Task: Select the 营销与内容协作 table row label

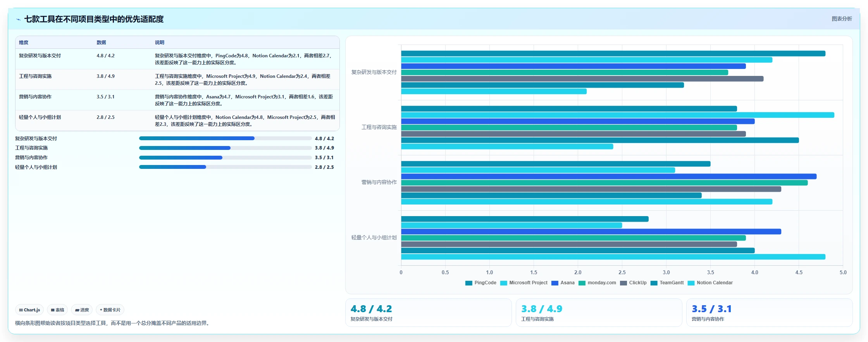Action: [x=35, y=97]
